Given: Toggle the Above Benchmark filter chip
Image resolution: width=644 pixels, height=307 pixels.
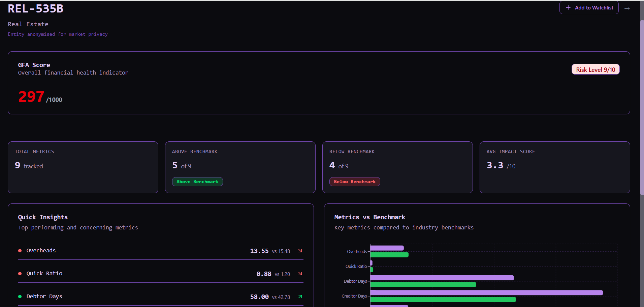Looking at the screenshot, I should [197, 182].
